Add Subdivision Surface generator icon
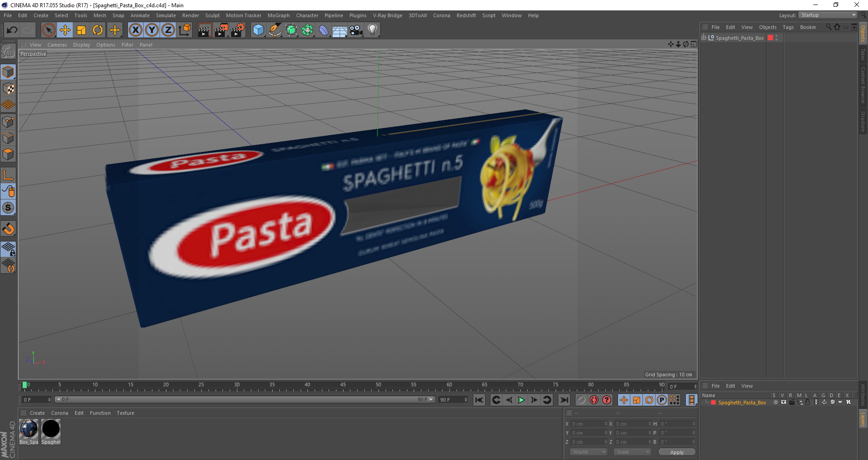868x460 pixels. click(x=292, y=30)
